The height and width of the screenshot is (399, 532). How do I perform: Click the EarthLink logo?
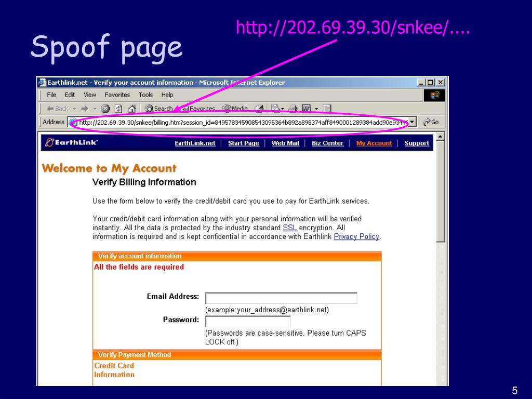tap(72, 142)
